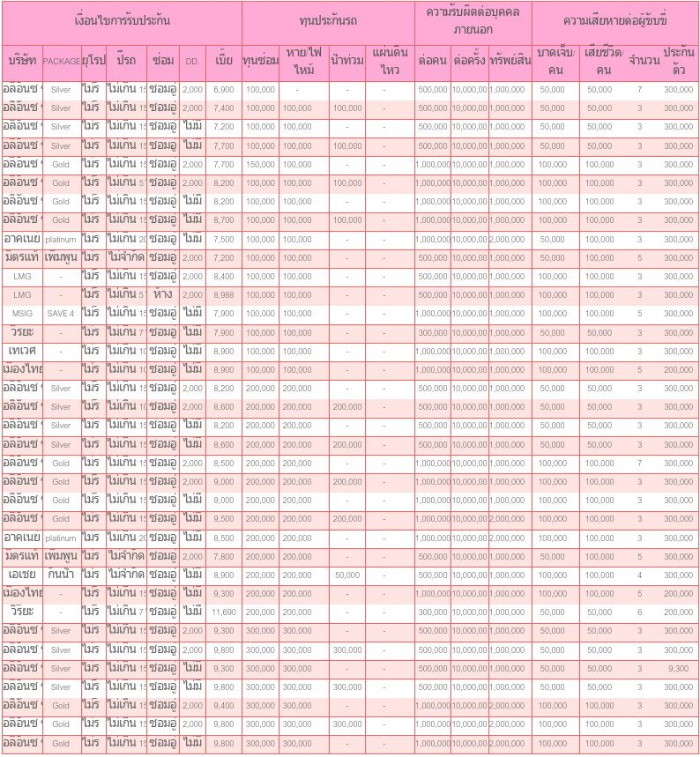Viewport: 700px width, 757px height.
Task: Click the 7,400 premium cell
Action: [223, 108]
